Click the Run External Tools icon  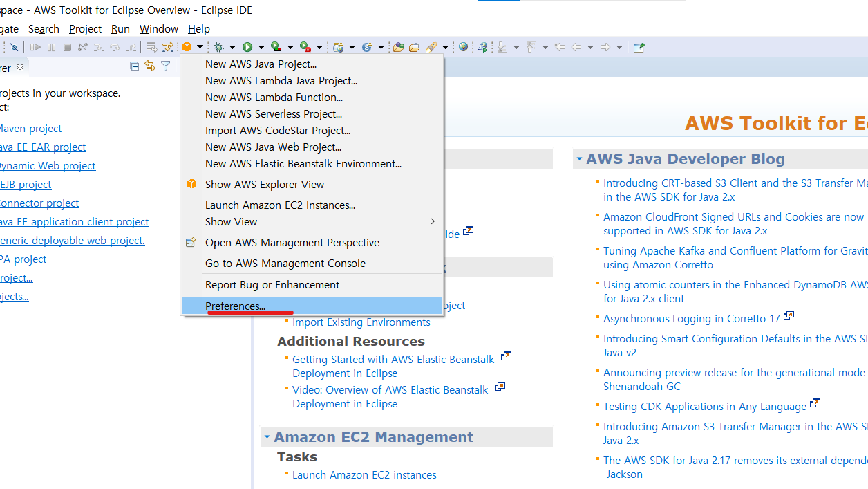tap(305, 47)
